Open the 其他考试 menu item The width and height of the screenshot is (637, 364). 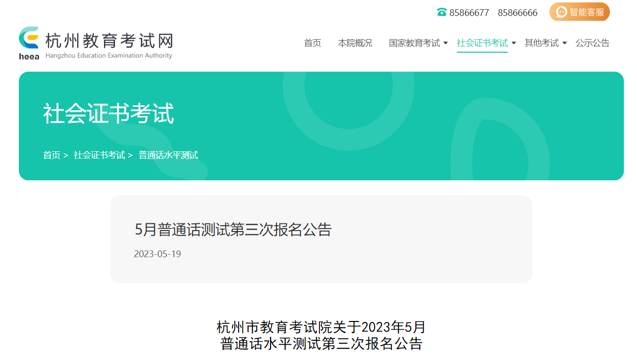click(542, 43)
